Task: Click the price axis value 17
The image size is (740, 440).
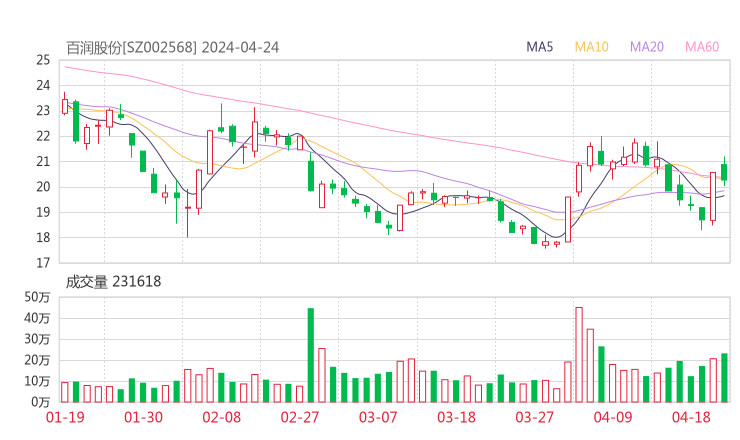Action: [x=43, y=263]
